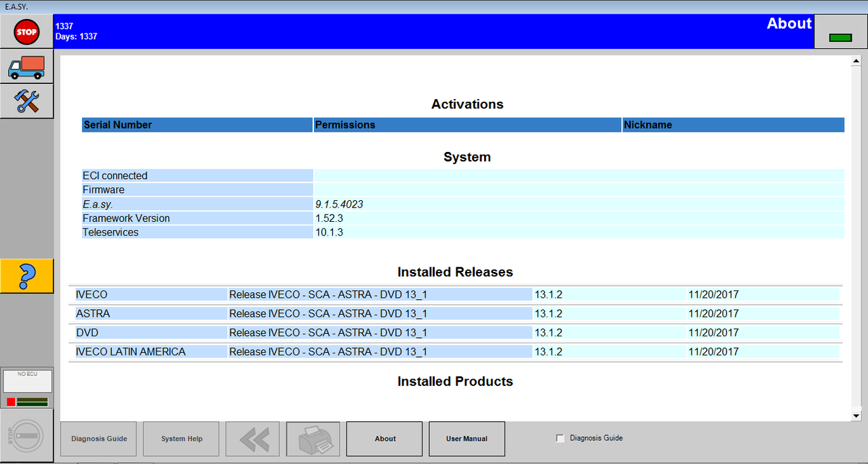The image size is (868, 464).
Task: Click the red STOP icon
Action: [x=26, y=31]
